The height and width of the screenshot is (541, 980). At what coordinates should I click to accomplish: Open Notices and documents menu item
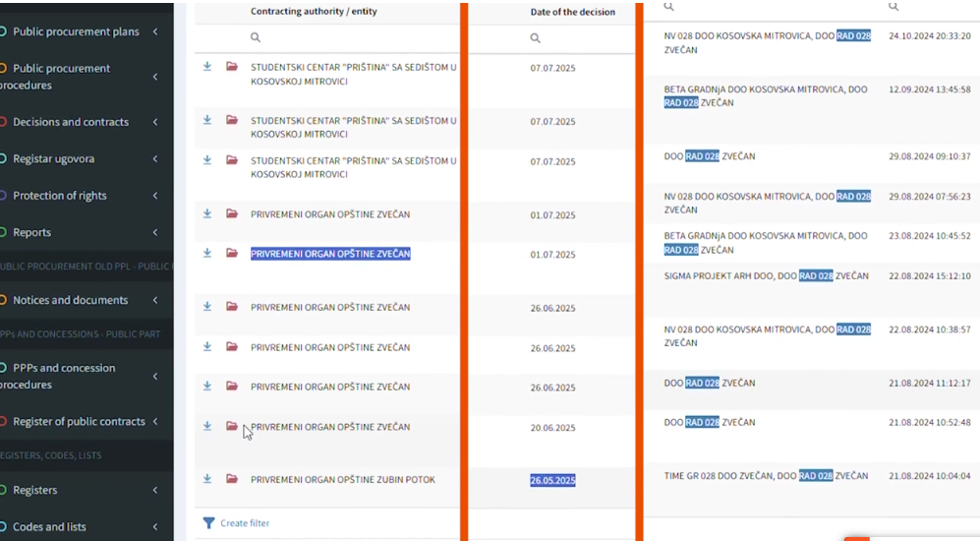tap(70, 300)
